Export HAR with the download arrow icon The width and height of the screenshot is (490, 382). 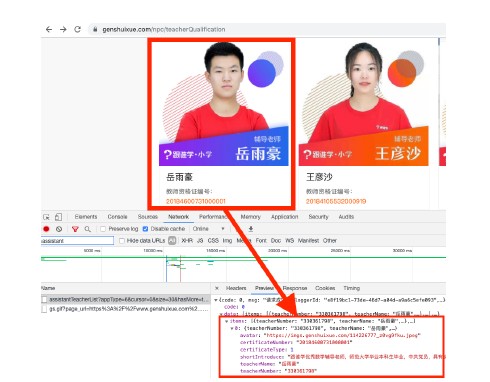coord(251,229)
